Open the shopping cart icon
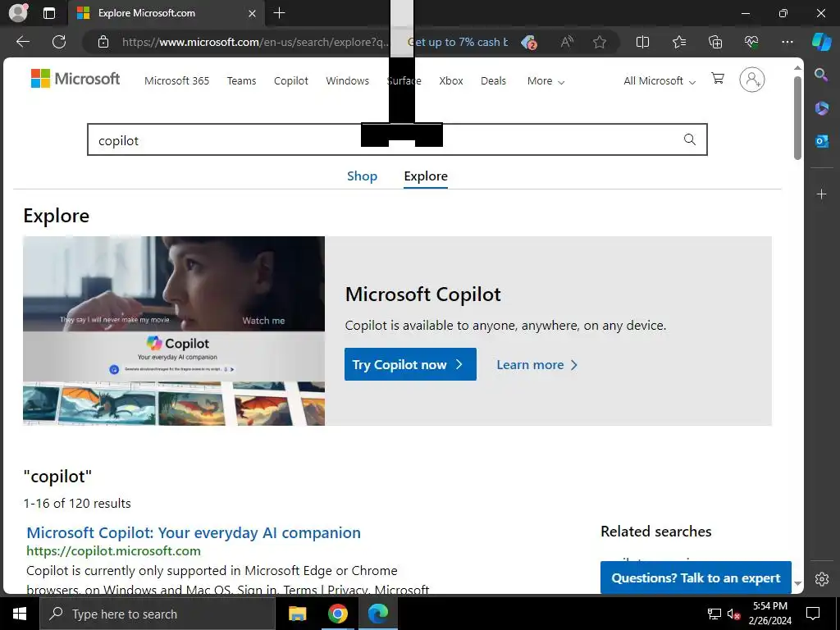The width and height of the screenshot is (840, 630). click(x=718, y=79)
